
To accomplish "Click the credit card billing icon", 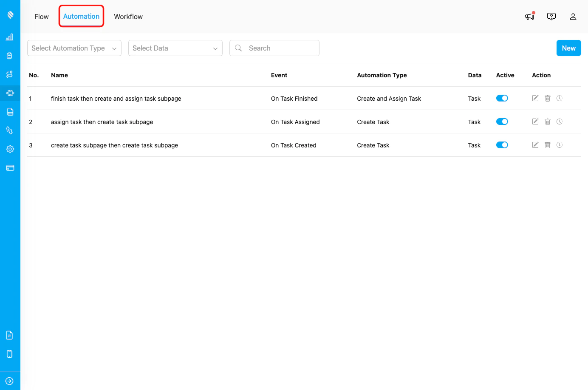I will 9,168.
